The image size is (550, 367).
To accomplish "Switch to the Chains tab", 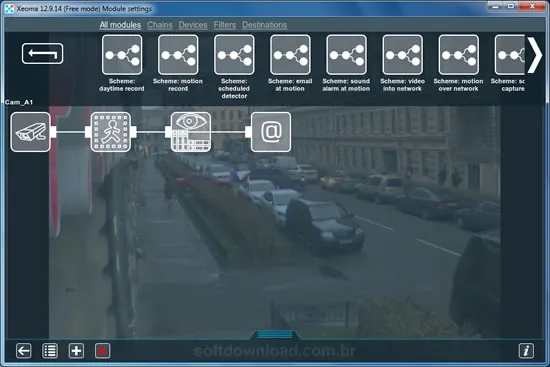I will (x=160, y=25).
